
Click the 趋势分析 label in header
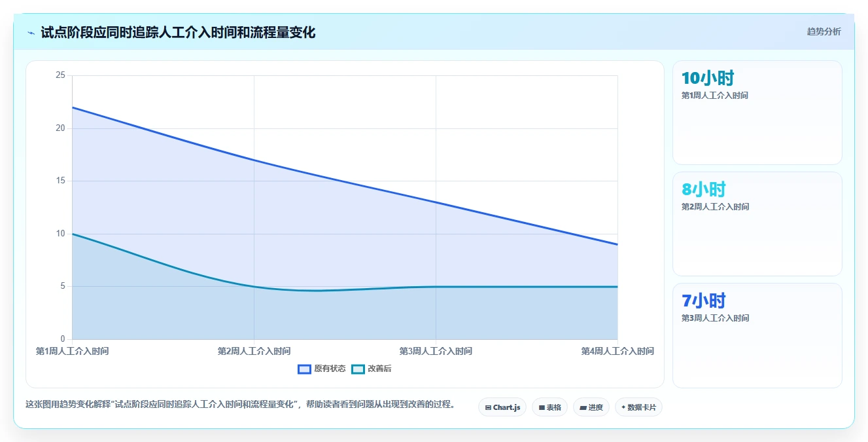tap(824, 31)
